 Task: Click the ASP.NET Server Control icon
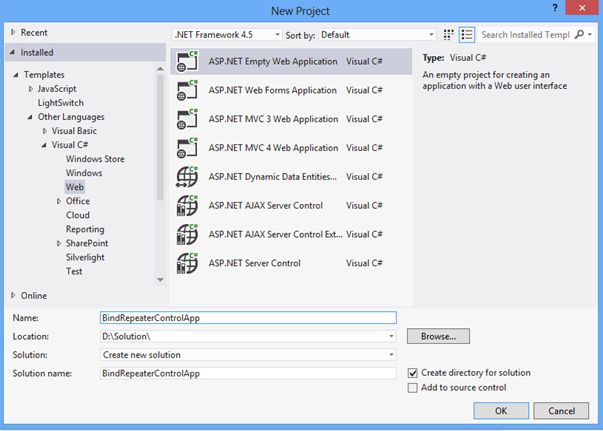[187, 263]
